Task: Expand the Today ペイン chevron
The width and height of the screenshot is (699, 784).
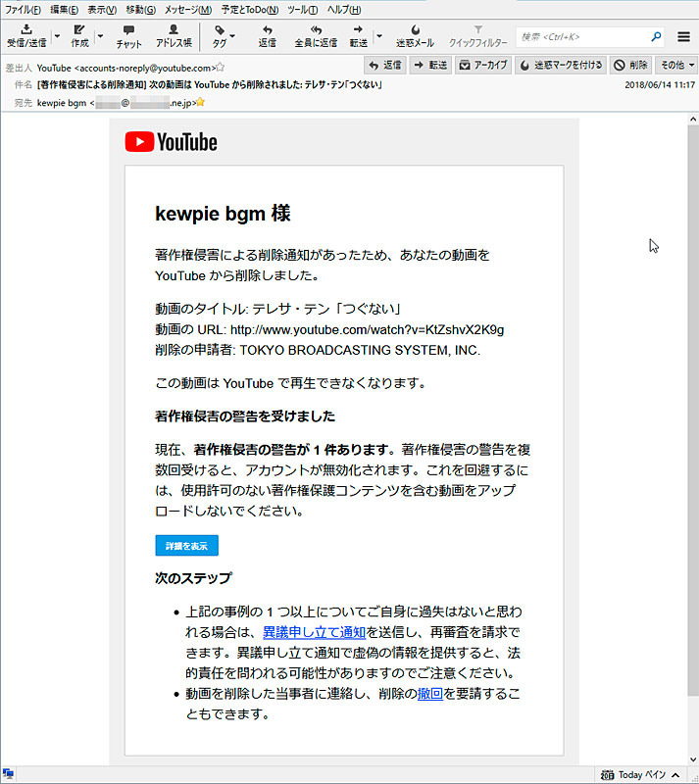Action: tap(675, 775)
